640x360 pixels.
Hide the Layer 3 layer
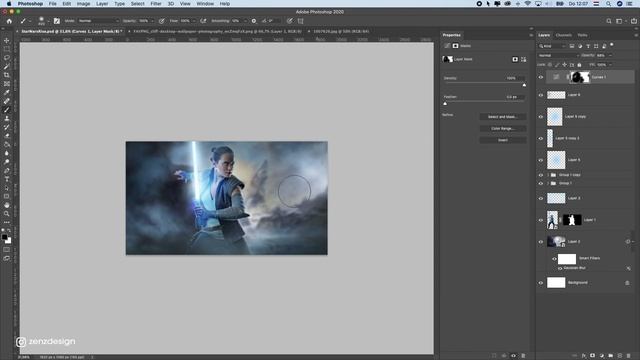(541, 198)
